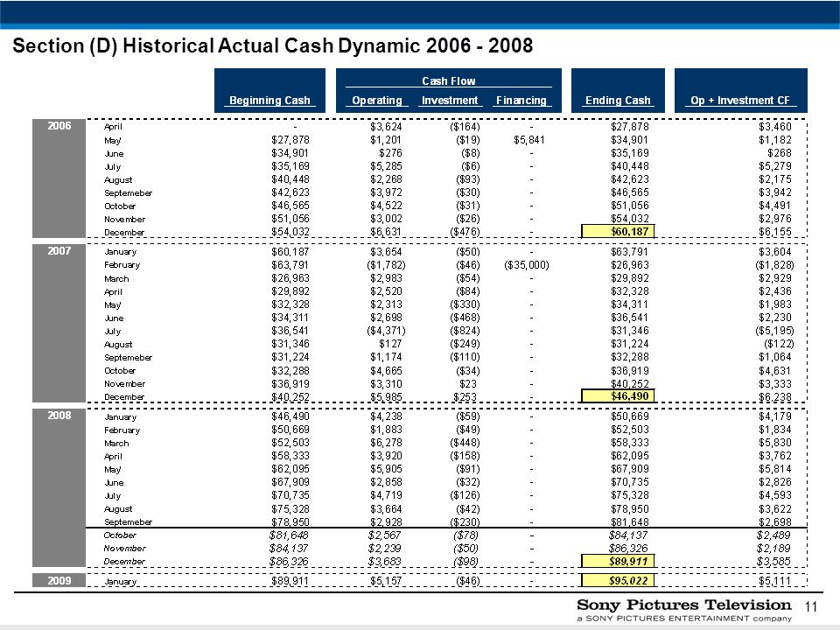Click Op + Investment value ($5,195)
This screenshot has height=630, width=840.
(x=774, y=331)
